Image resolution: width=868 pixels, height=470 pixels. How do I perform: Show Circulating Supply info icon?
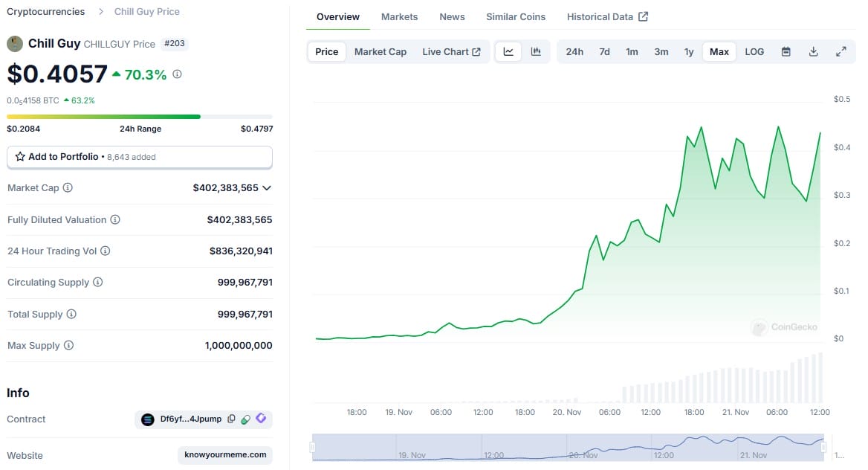tap(98, 282)
